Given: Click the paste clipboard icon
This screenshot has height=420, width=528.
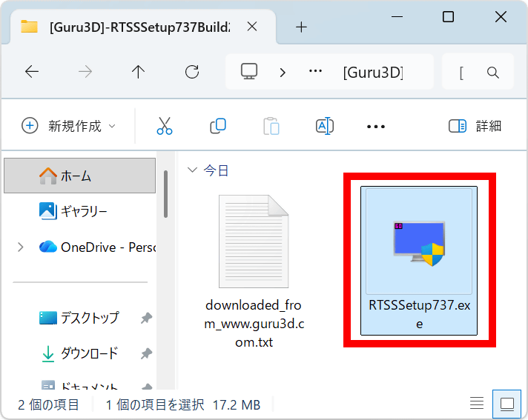Looking at the screenshot, I should click(x=271, y=126).
